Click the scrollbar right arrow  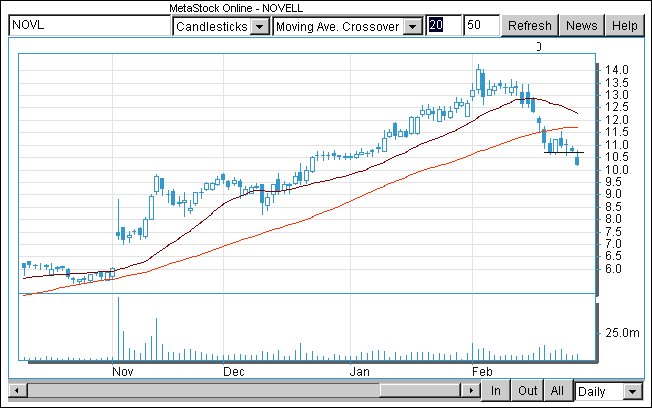(471, 391)
